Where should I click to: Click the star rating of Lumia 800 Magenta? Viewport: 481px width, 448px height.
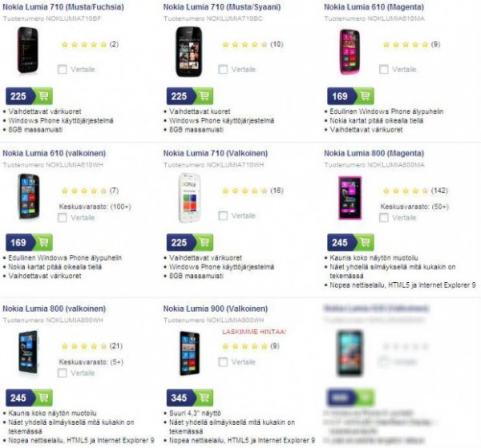tap(406, 191)
